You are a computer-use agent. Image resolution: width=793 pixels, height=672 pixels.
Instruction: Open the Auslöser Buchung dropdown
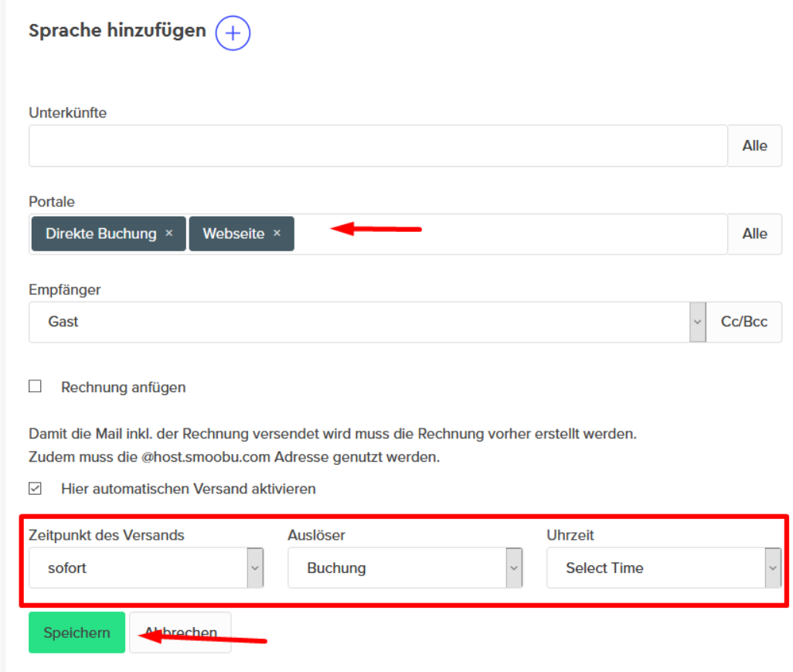[405, 568]
